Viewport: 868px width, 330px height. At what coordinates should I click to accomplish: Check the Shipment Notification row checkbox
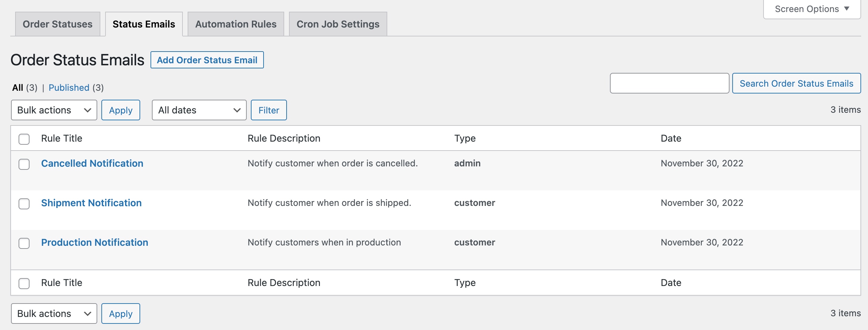coord(24,204)
